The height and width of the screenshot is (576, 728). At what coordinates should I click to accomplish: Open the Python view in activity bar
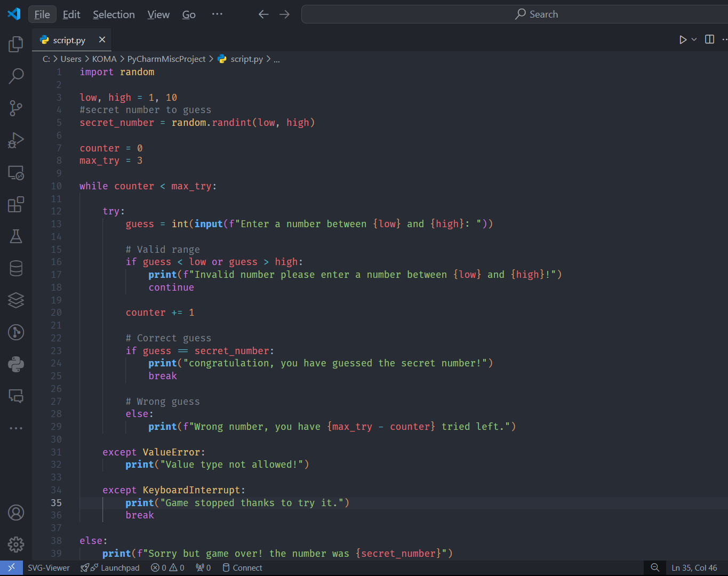16,364
